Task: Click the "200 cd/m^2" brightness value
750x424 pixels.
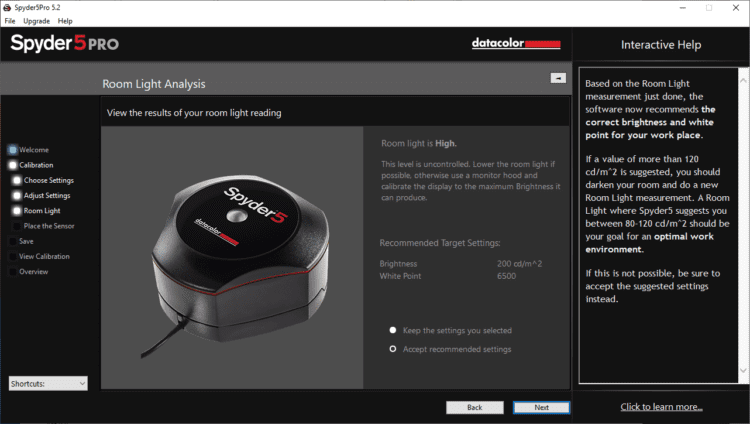Action: (x=519, y=264)
